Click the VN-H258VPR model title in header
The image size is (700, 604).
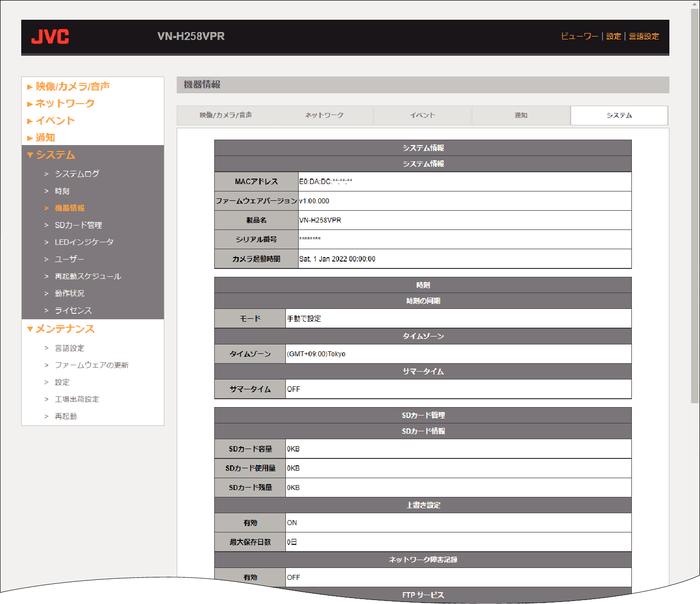pos(191,36)
